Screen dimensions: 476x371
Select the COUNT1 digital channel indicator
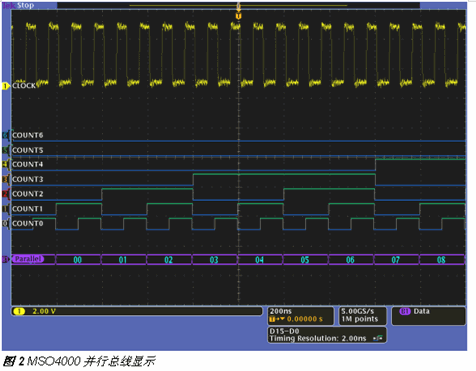coord(5,209)
